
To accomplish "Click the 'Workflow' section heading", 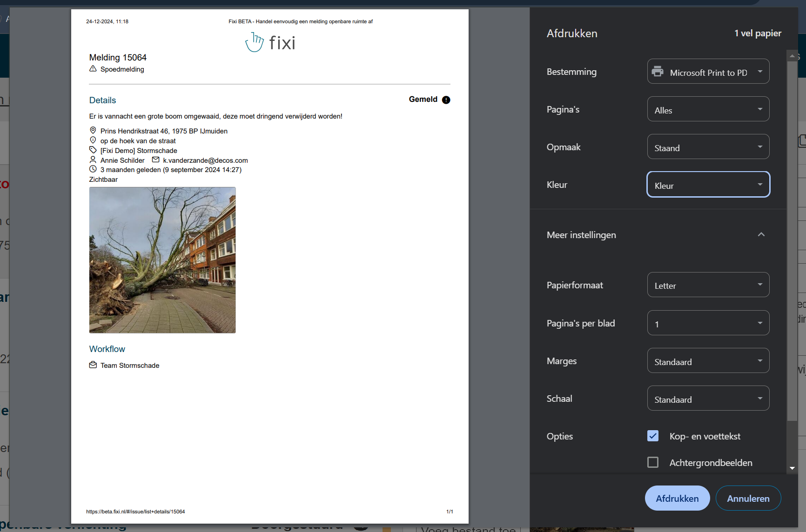I will (107, 349).
